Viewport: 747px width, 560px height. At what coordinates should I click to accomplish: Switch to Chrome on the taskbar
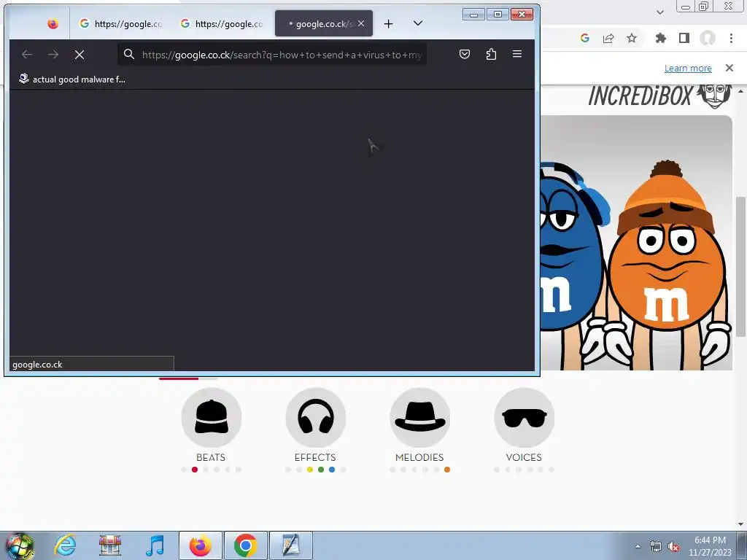245,545
